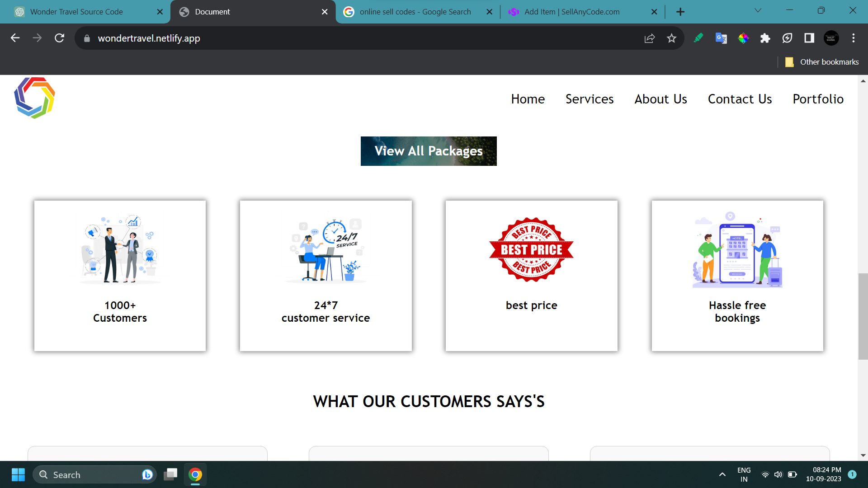This screenshot has width=868, height=488.
Task: Switch to the SellAnyCode Add Item tab
Action: pos(572,12)
